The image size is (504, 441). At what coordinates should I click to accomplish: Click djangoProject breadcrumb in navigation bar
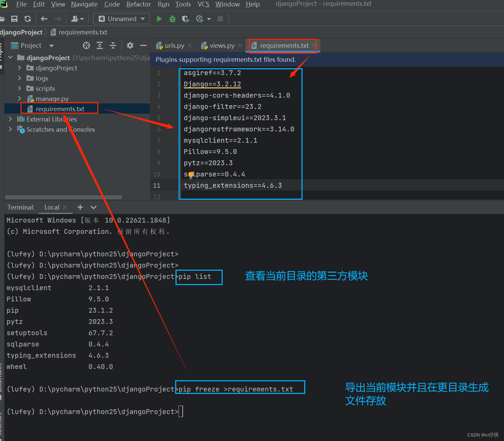[21, 32]
